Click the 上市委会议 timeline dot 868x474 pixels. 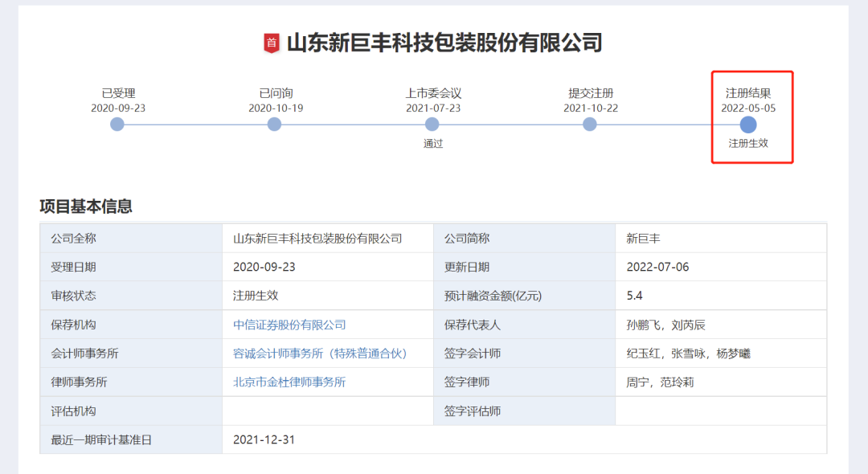[432, 124]
